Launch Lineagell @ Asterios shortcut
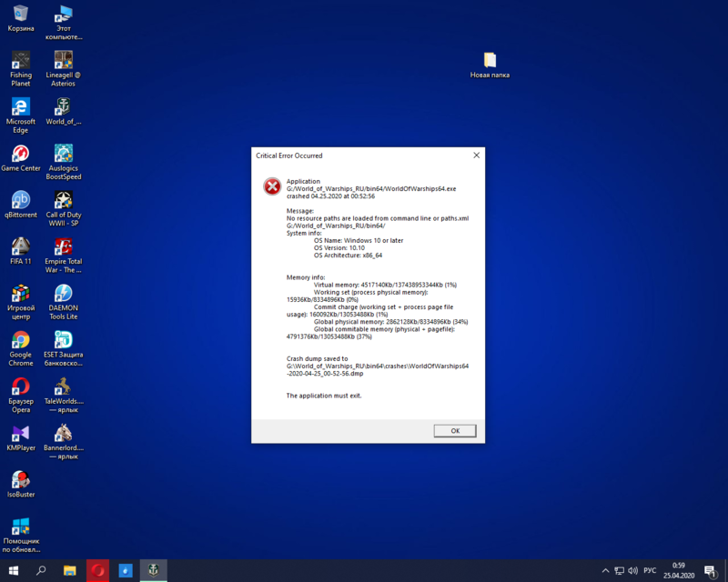Viewport: 728px width, 582px height. tap(64, 69)
